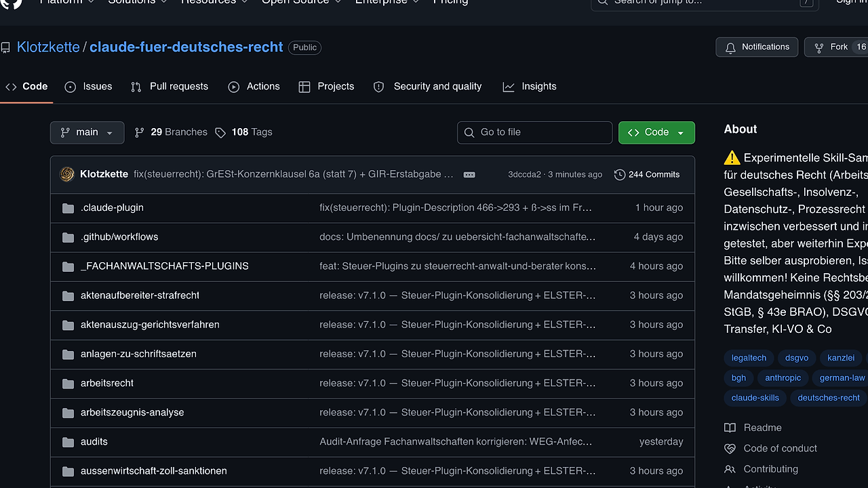Click folder icon for .claude-plugin
The image size is (868, 488).
(x=68, y=208)
